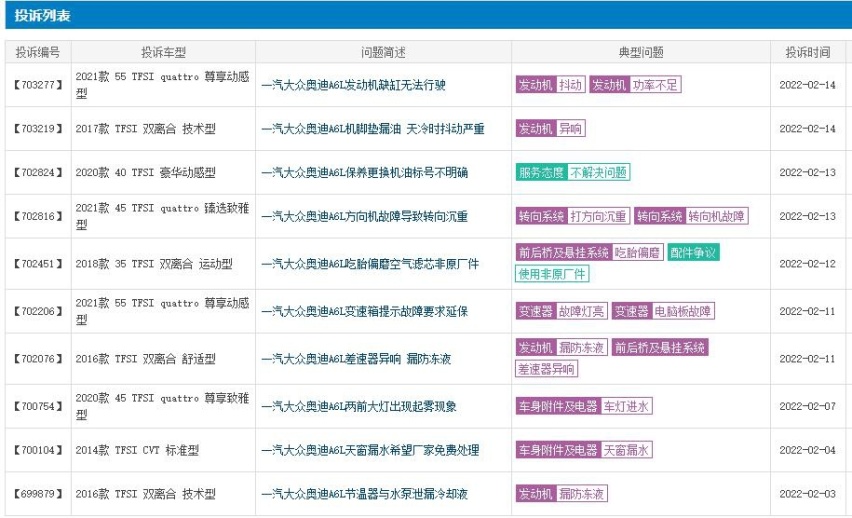Open complaint 一汽大众奥迪A6L两前大灯出现起雾现象
The width and height of the screenshot is (852, 518).
coord(359,407)
